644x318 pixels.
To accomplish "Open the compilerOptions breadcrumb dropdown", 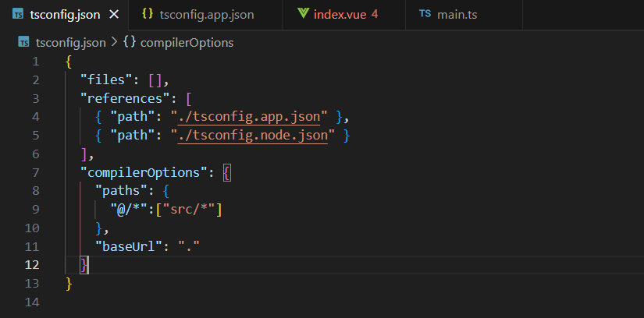I will click(187, 42).
